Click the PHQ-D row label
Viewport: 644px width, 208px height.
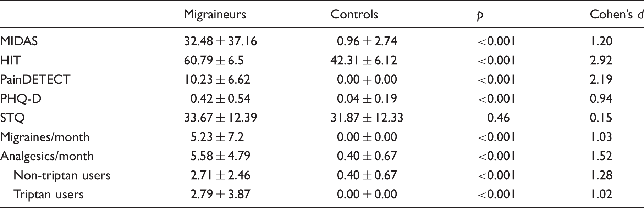tap(21, 99)
